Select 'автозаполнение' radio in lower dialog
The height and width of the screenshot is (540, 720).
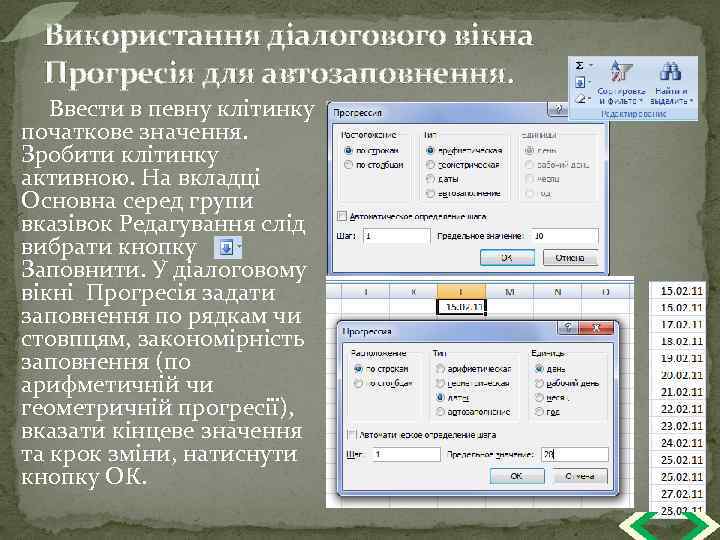coord(440,412)
